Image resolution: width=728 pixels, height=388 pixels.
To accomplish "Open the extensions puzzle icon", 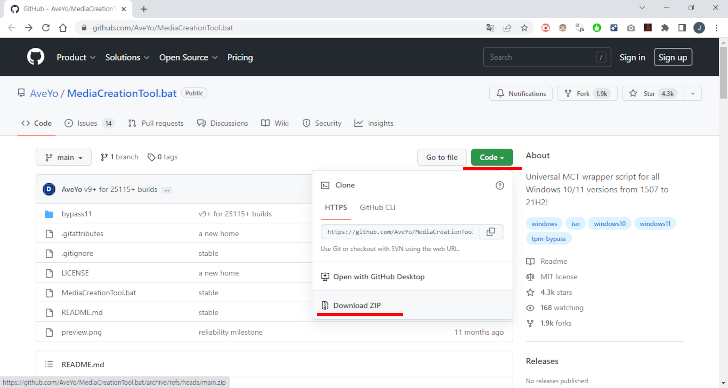I will [665, 28].
